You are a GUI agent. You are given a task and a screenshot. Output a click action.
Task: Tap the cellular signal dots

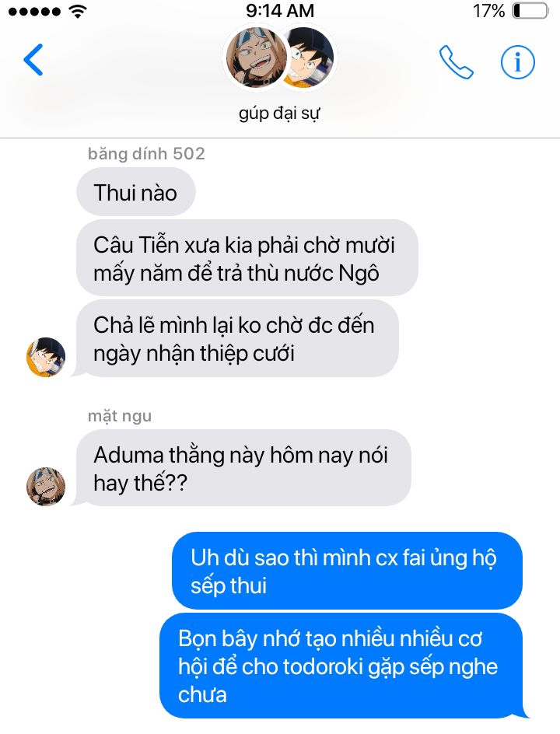(35, 11)
